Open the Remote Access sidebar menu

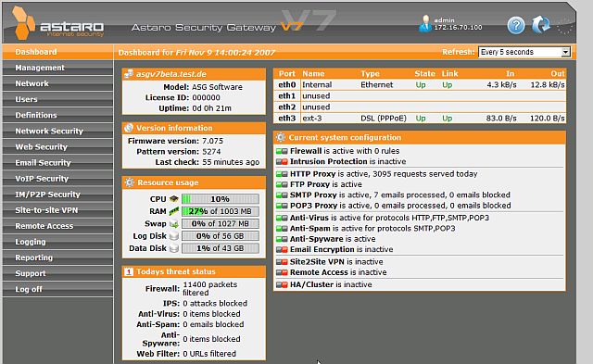pyautogui.click(x=57, y=226)
